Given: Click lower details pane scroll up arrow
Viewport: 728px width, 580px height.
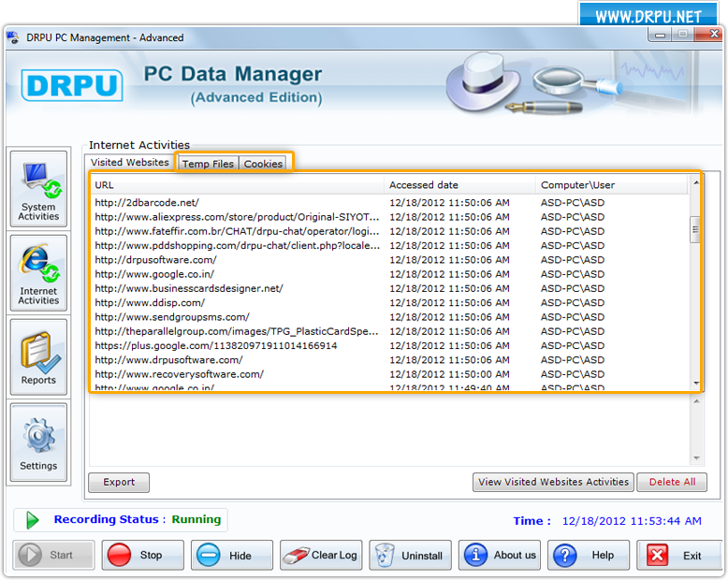Looking at the screenshot, I should 696,402.
